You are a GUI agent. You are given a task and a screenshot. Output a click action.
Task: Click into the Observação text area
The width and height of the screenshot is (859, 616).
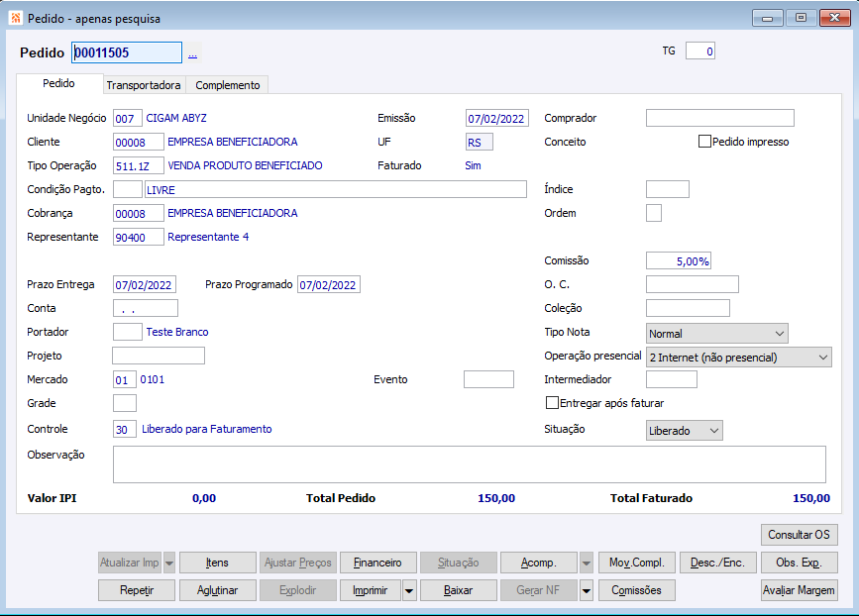[469, 463]
